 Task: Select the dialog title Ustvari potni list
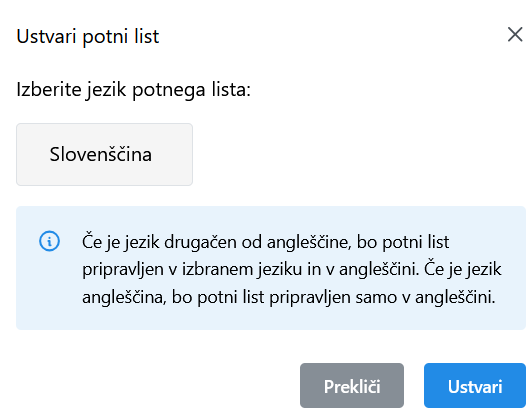coord(88,36)
